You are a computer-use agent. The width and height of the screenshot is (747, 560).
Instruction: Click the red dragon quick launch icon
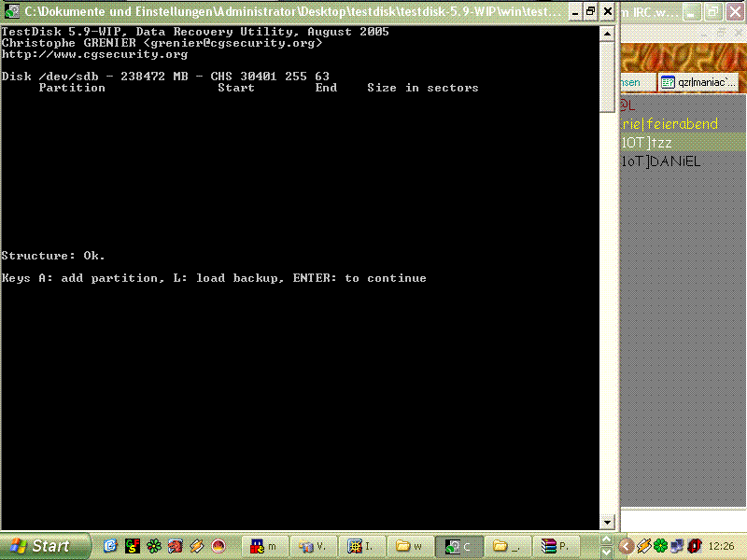pyautogui.click(x=176, y=546)
